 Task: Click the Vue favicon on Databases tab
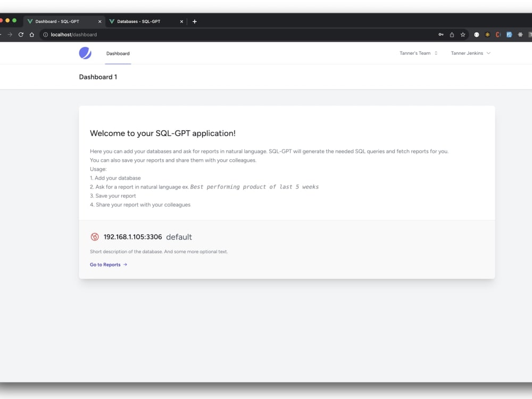112,21
